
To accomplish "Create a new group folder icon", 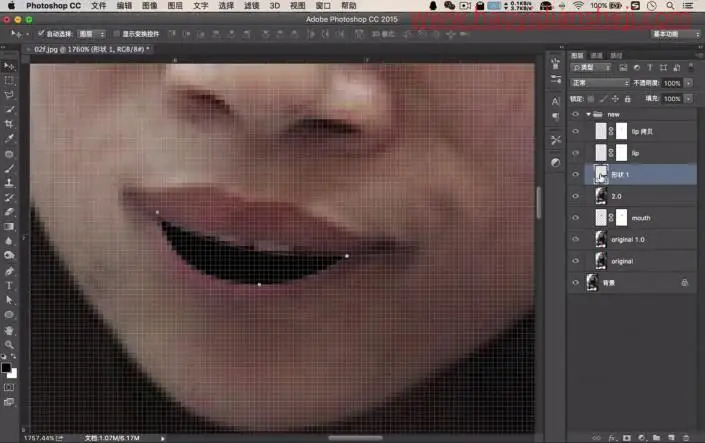I will [656, 438].
